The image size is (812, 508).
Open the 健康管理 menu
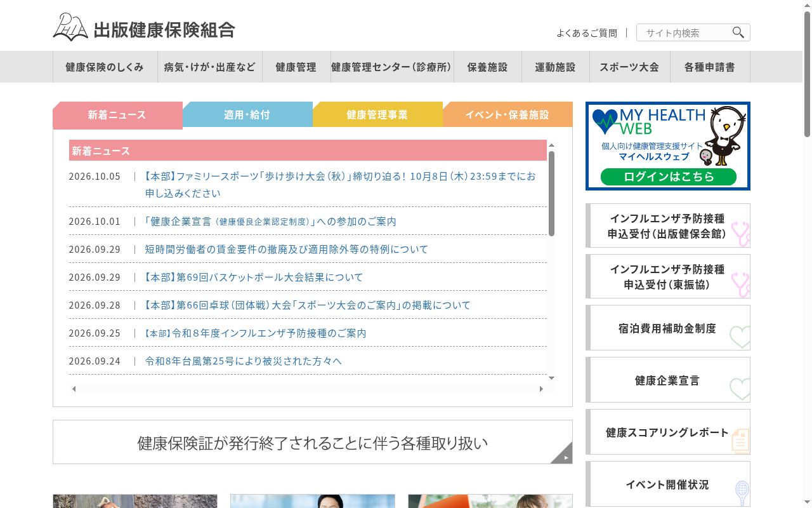(x=296, y=67)
